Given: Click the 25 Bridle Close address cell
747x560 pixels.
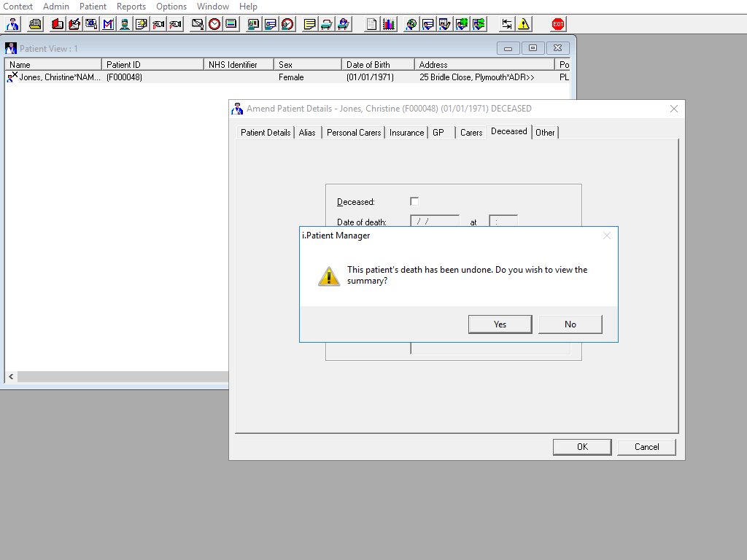Looking at the screenshot, I should coord(477,77).
